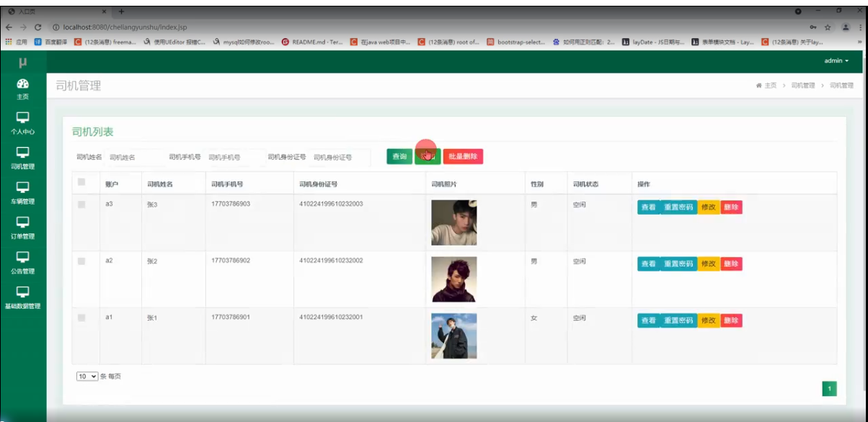Screen dimensions: 868x422
Task: Click the 司机手机号 search input field
Action: [x=235, y=157]
